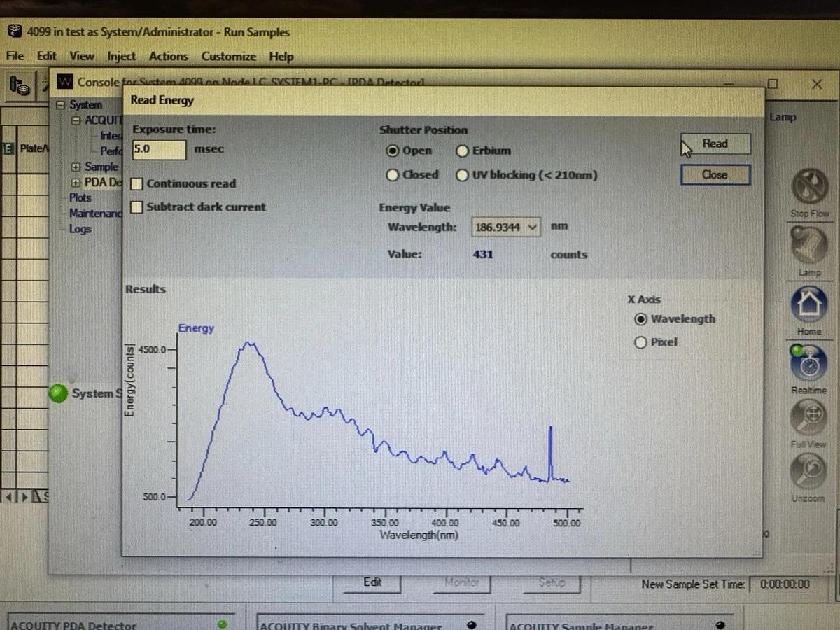The height and width of the screenshot is (630, 840).
Task: Set X Axis to Wavelength
Action: [640, 319]
